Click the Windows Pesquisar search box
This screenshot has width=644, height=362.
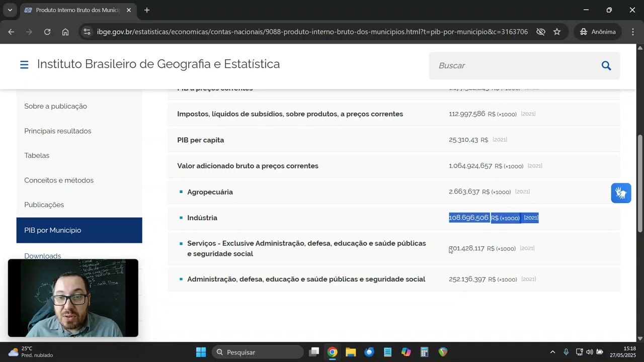click(258, 352)
